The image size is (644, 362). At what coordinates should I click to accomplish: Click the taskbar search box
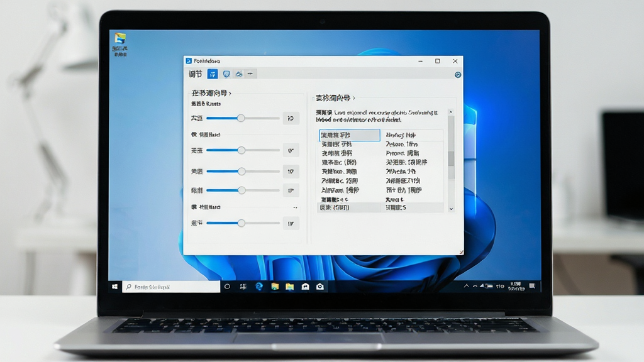click(x=171, y=287)
